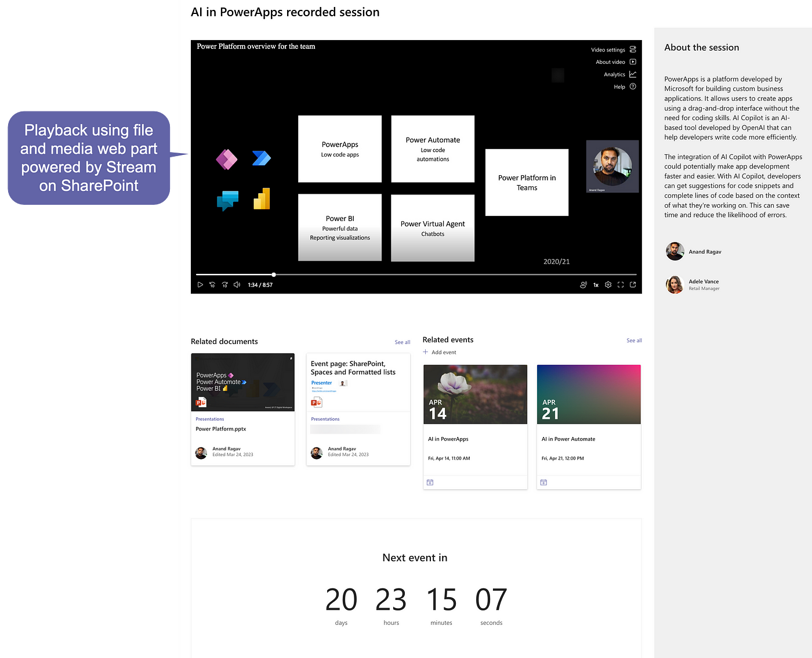Open Power Platform.pptx thumbnail

(243, 382)
